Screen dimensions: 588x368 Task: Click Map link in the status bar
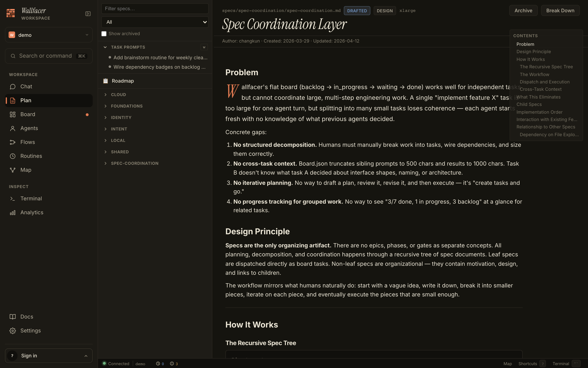click(x=508, y=364)
